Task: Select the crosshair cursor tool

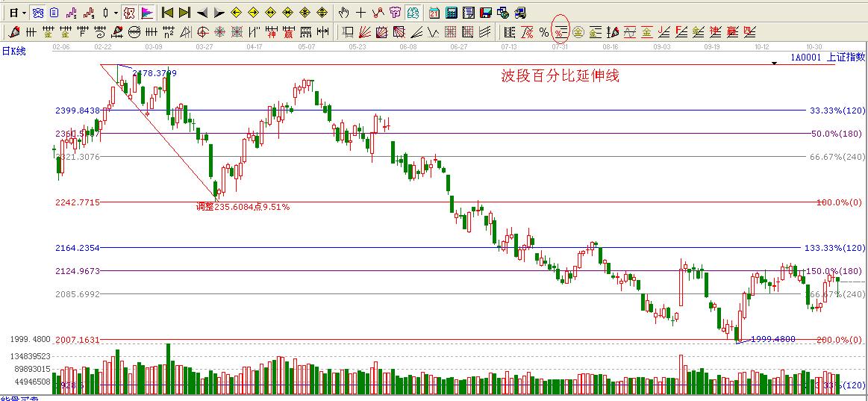Action: tap(360, 13)
